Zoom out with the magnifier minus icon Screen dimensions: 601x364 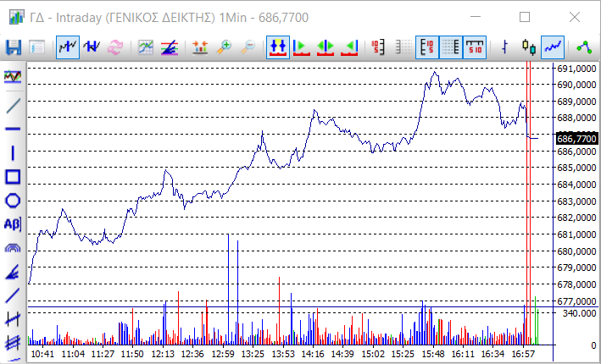pyautogui.click(x=248, y=47)
